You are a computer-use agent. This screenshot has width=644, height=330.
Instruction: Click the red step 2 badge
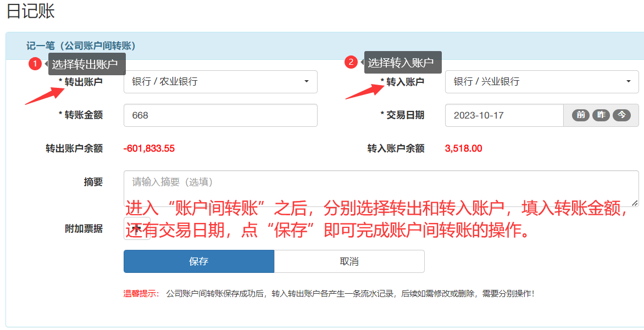(351, 63)
